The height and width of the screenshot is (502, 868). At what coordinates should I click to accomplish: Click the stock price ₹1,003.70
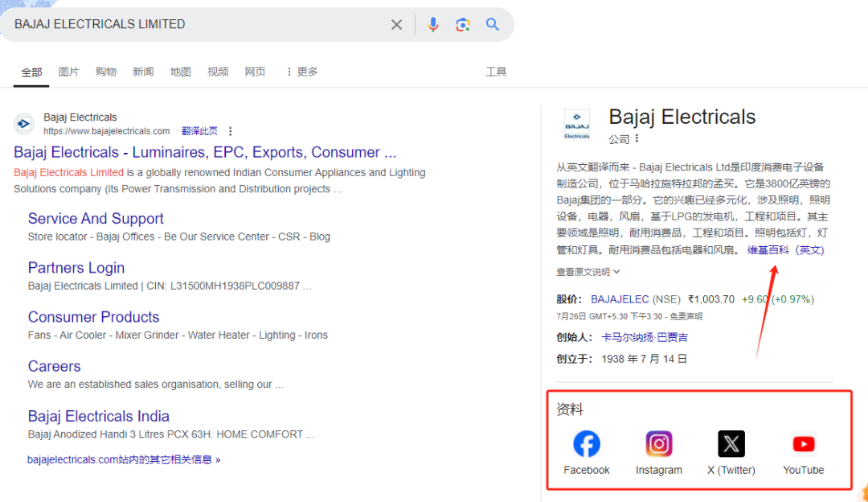pyautogui.click(x=711, y=299)
